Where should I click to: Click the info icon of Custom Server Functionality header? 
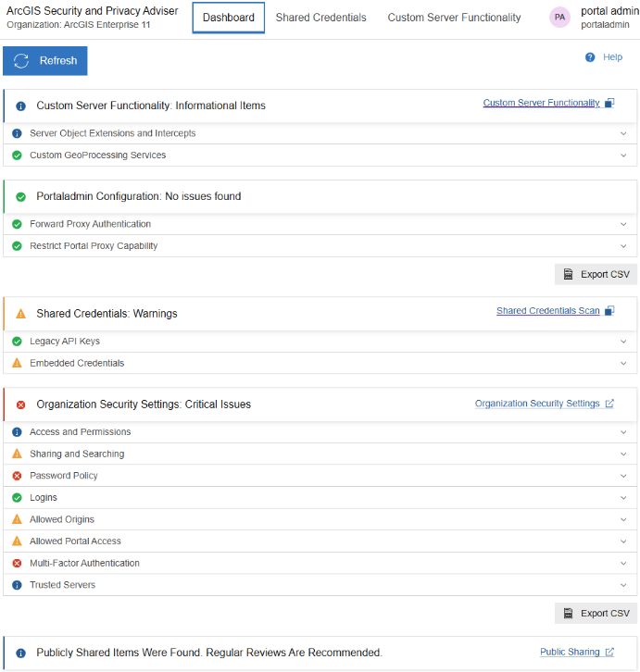point(20,106)
